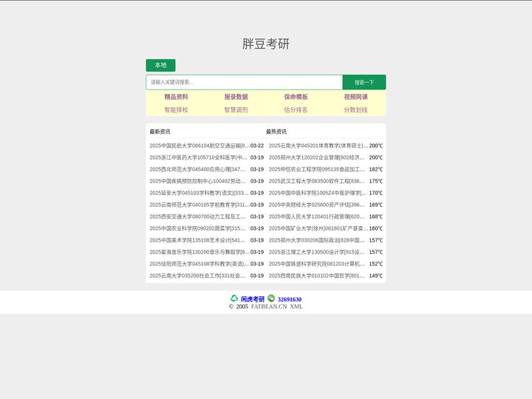Open the XML footer link
The image size is (532, 399).
[x=296, y=307]
